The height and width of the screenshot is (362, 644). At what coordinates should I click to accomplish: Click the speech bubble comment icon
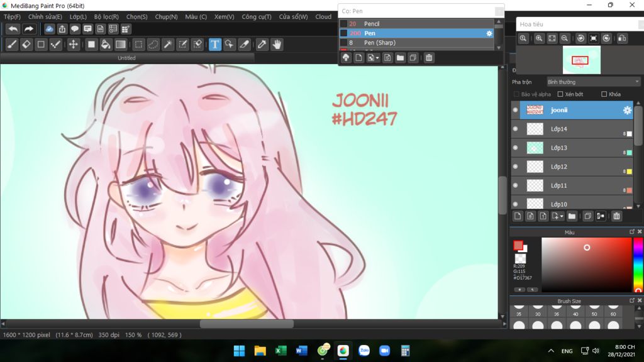point(75,29)
